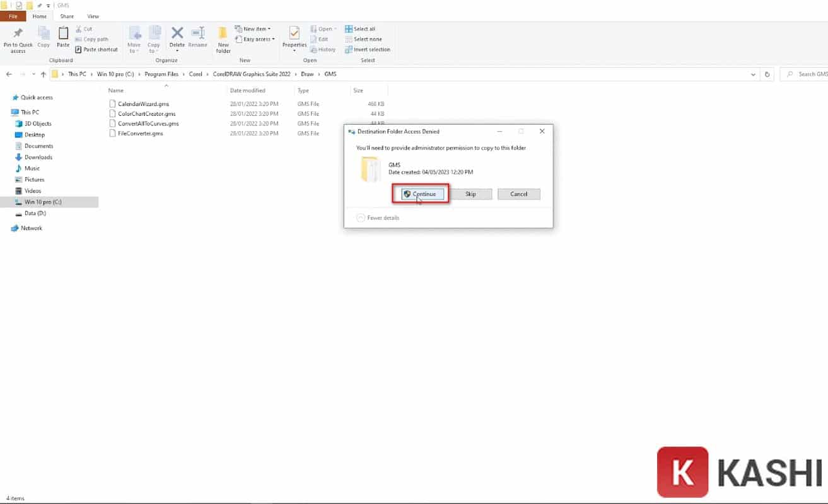
Task: Switch to the View ribbon tab
Action: tap(93, 16)
